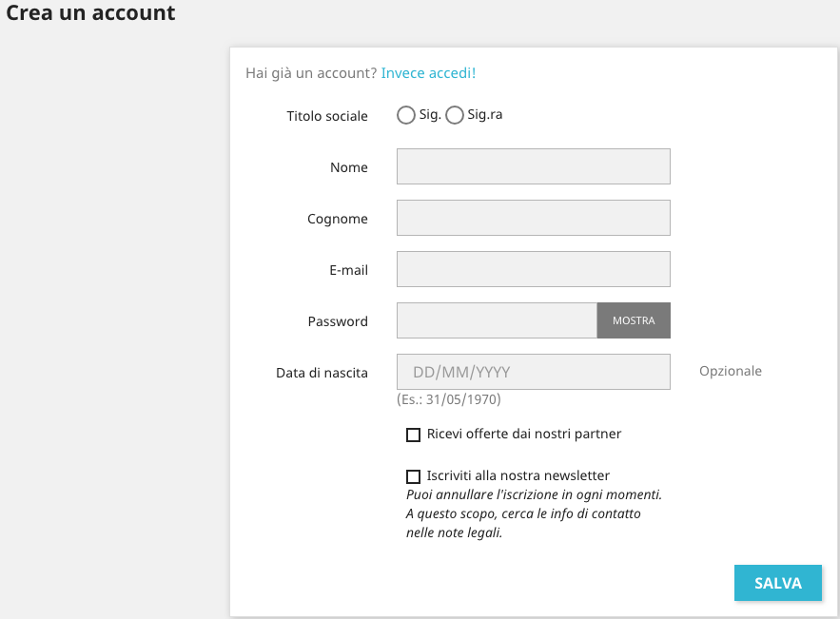Enable the partner offers checkbox
The width and height of the screenshot is (840, 619).
point(413,435)
